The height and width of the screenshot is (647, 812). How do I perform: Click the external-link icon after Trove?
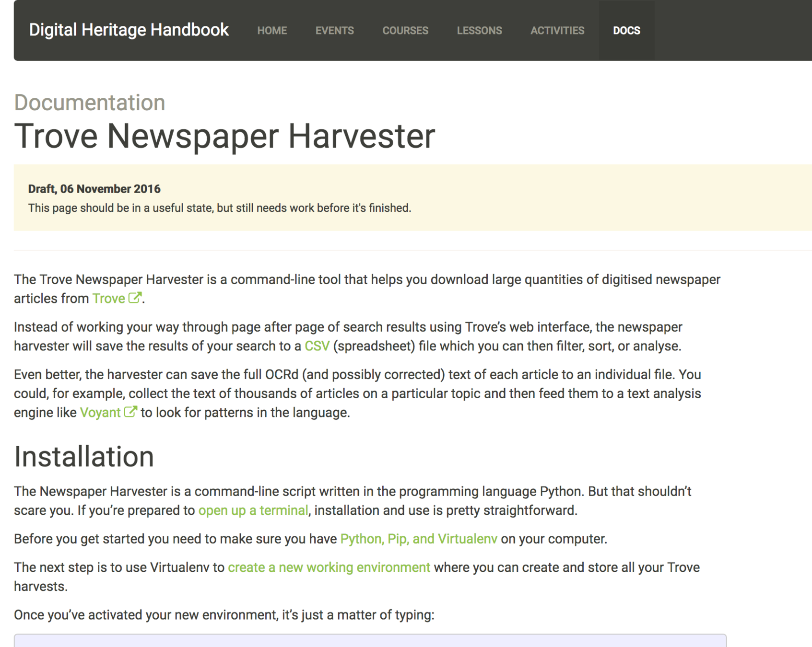[x=135, y=298]
